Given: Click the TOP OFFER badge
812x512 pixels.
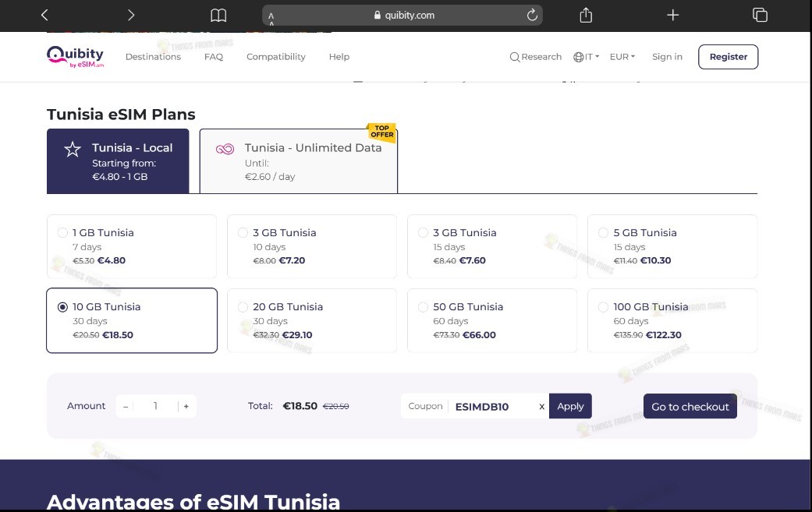Looking at the screenshot, I should (381, 132).
